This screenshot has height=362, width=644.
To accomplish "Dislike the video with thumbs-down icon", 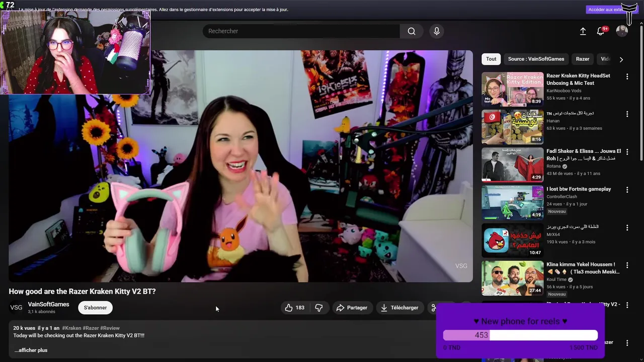I will [x=319, y=308].
